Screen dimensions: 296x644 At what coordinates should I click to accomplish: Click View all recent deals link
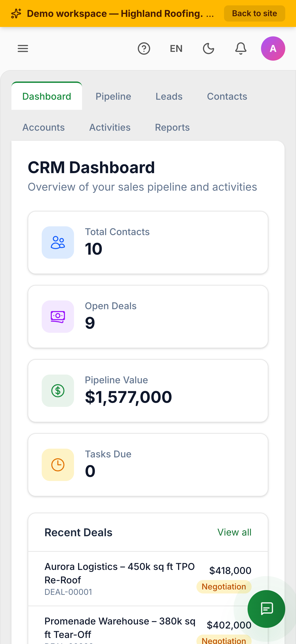[234, 532]
